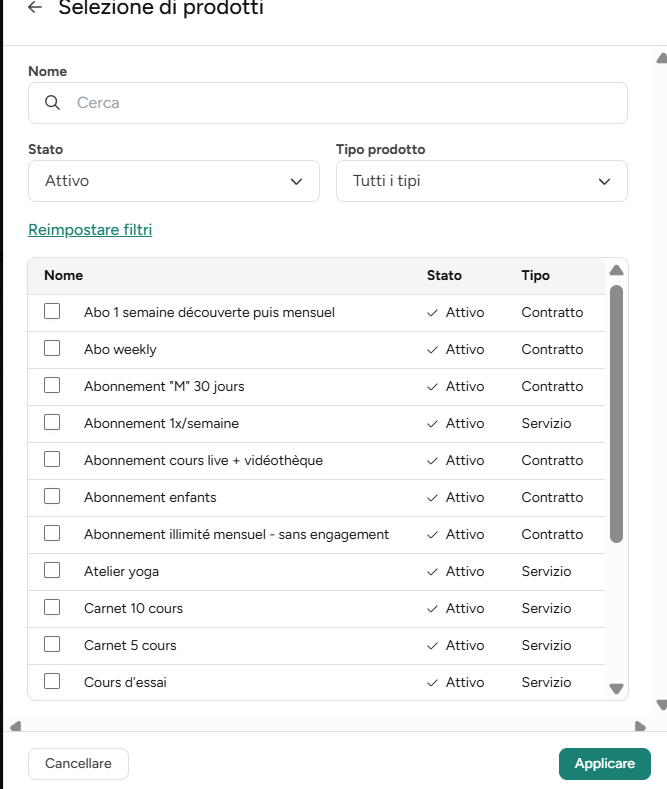Click the Tipo column header
Image resolution: width=667 pixels, height=789 pixels.
[535, 275]
